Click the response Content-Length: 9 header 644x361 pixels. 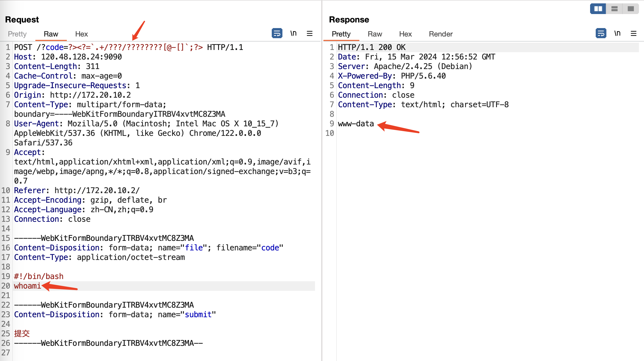click(376, 85)
